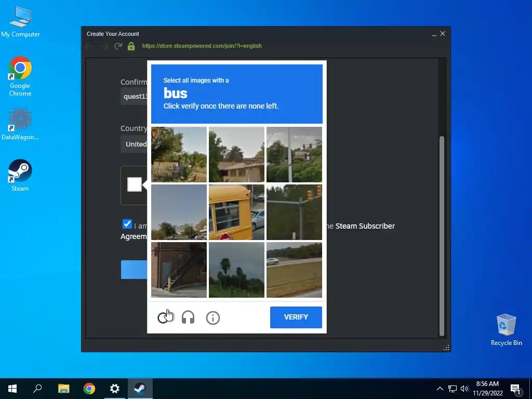Toggle the age agreement checkbox
The height and width of the screenshot is (399, 532).
point(127,224)
